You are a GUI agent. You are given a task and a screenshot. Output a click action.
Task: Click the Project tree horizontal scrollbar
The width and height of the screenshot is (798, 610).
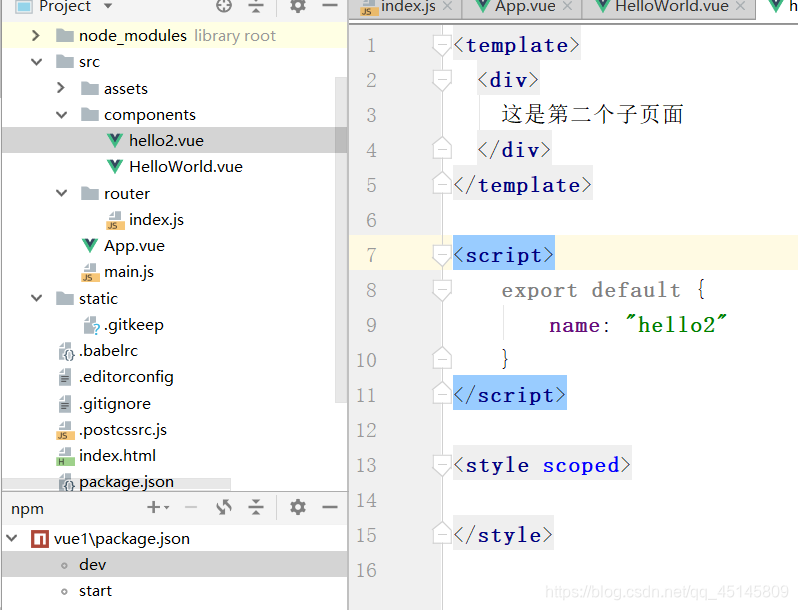click(x=117, y=482)
